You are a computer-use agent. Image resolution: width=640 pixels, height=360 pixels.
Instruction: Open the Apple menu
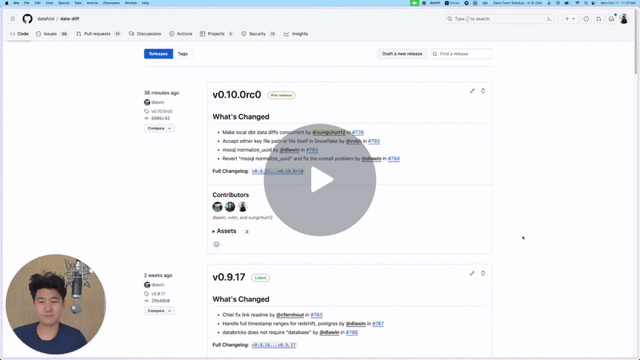click(6, 3)
